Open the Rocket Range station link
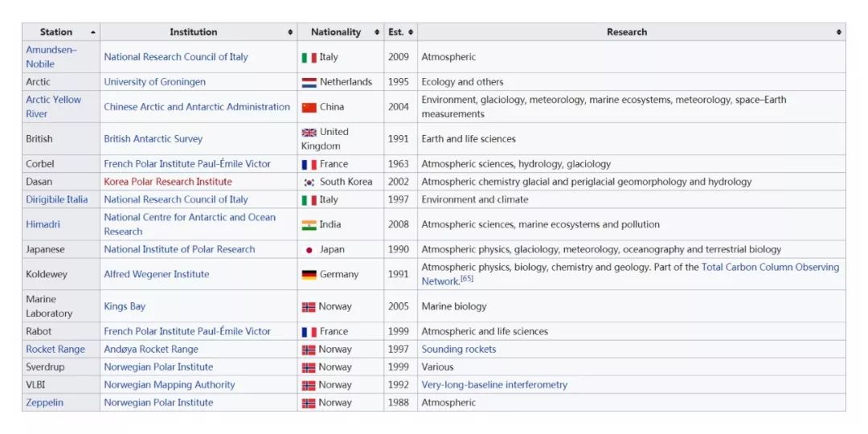Viewport: 868px width, 434px height. (x=55, y=350)
